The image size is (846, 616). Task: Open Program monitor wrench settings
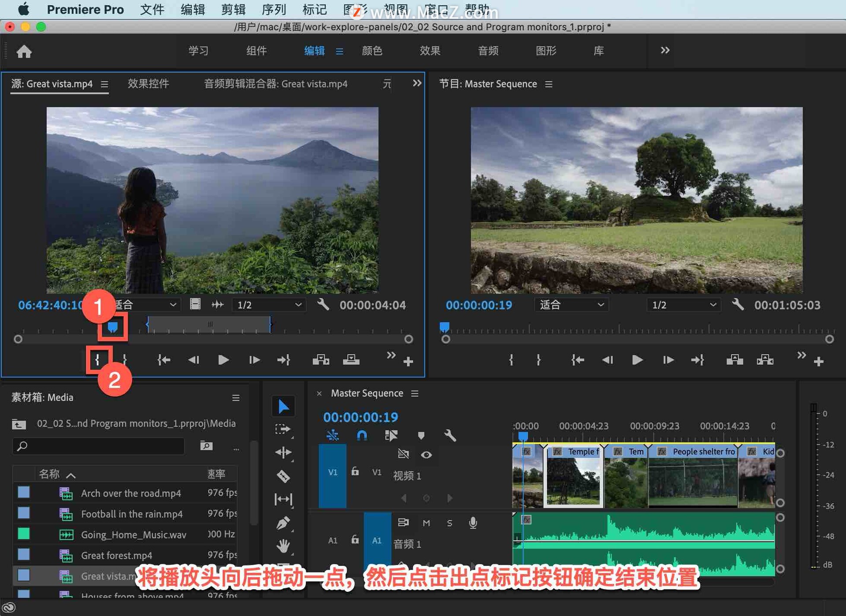pos(738,304)
